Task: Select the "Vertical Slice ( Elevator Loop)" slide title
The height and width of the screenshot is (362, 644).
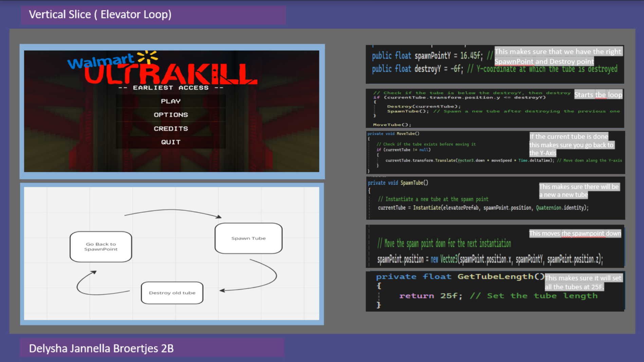Action: click(100, 15)
